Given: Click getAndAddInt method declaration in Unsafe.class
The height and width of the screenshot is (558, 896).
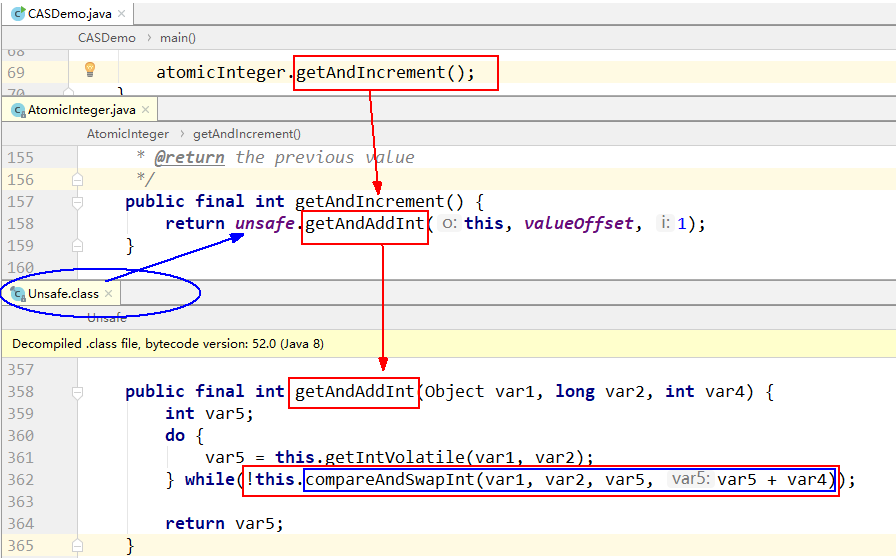Looking at the screenshot, I should [x=354, y=392].
